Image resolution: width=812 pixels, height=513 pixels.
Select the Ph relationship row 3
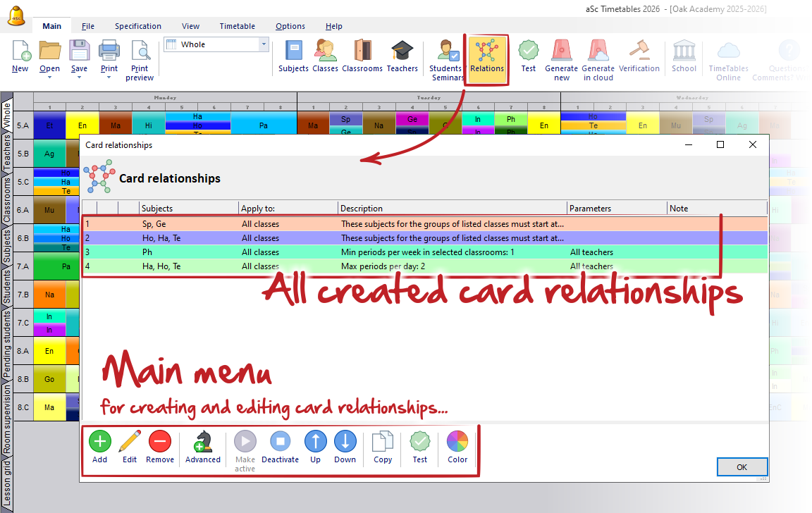(423, 252)
